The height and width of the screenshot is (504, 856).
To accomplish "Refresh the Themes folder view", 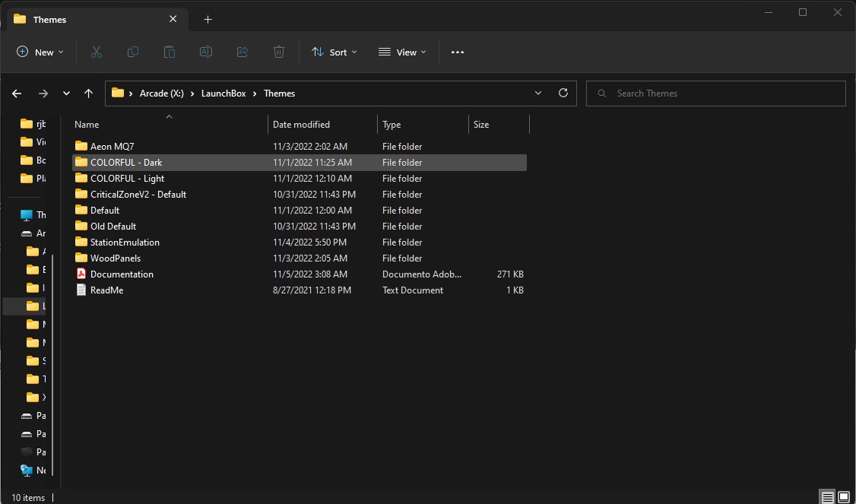I will [563, 93].
